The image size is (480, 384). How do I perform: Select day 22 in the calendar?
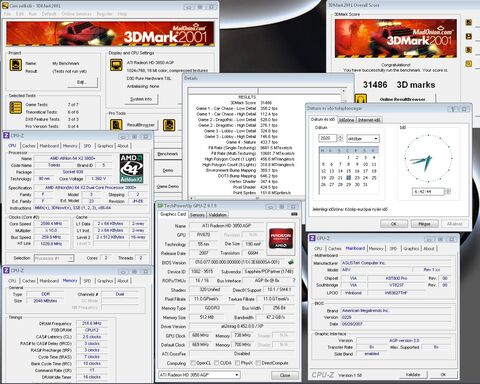(x=349, y=178)
